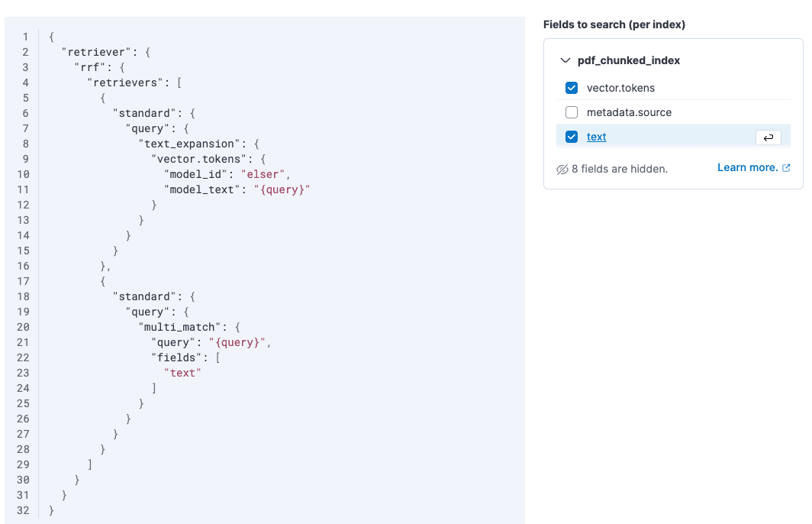
Task: Click the "elser" model_id value
Action: click(263, 174)
